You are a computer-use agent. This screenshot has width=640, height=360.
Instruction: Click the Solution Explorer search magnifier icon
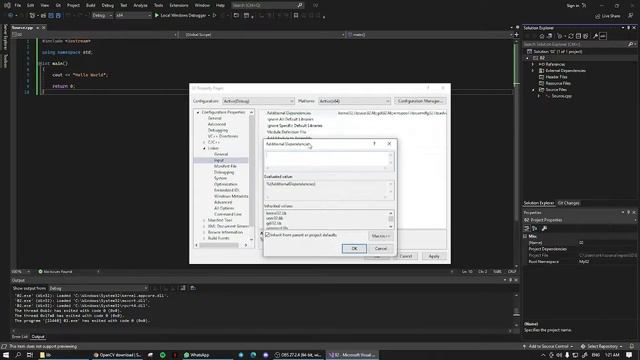pos(630,44)
